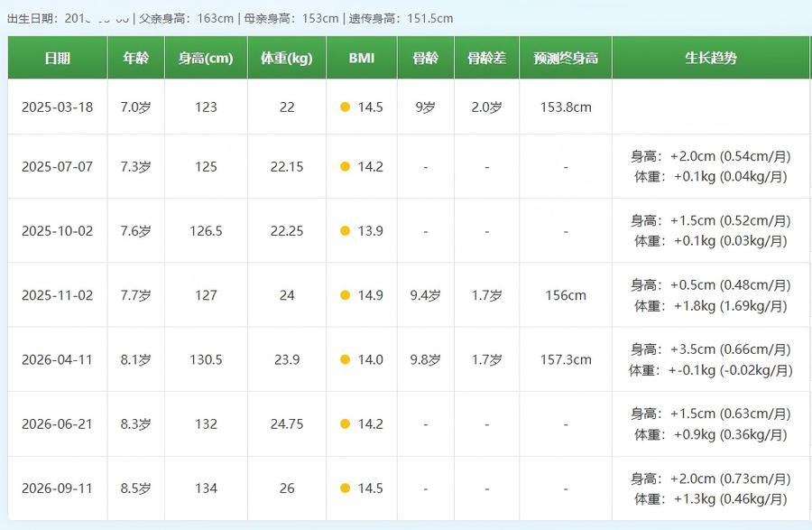Select the date cell 2025-07-07

(57, 167)
